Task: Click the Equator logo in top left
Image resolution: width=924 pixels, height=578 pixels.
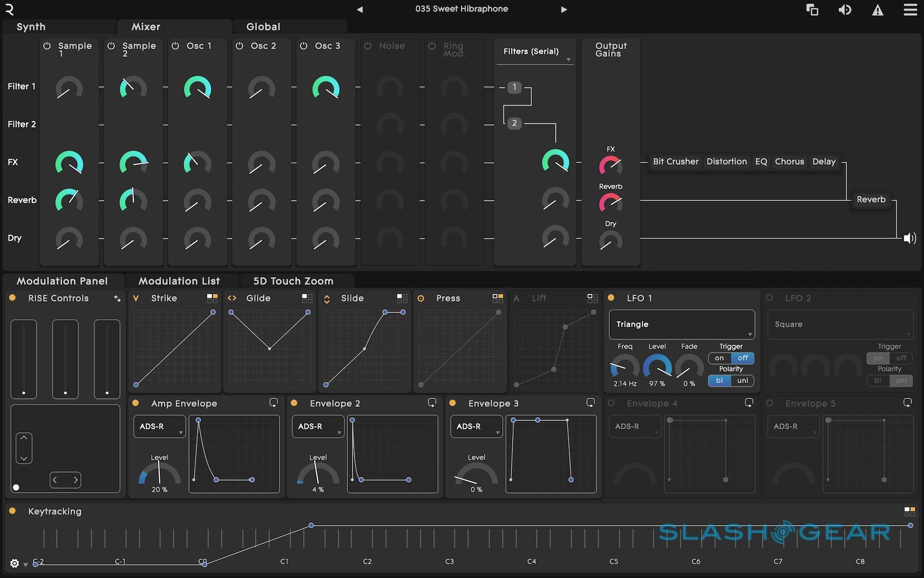Action: [x=9, y=9]
